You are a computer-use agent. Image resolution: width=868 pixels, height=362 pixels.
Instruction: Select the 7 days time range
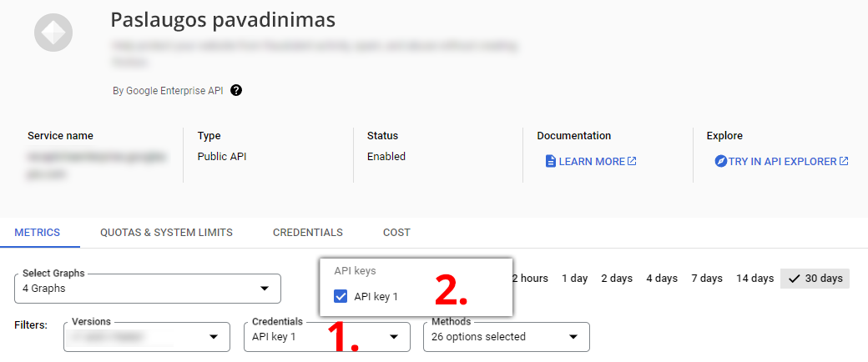[706, 279]
